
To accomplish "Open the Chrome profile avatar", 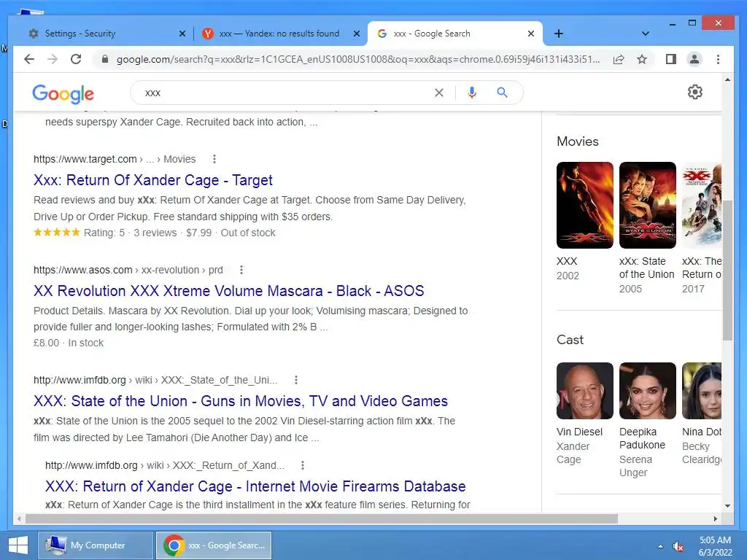I will point(694,59).
